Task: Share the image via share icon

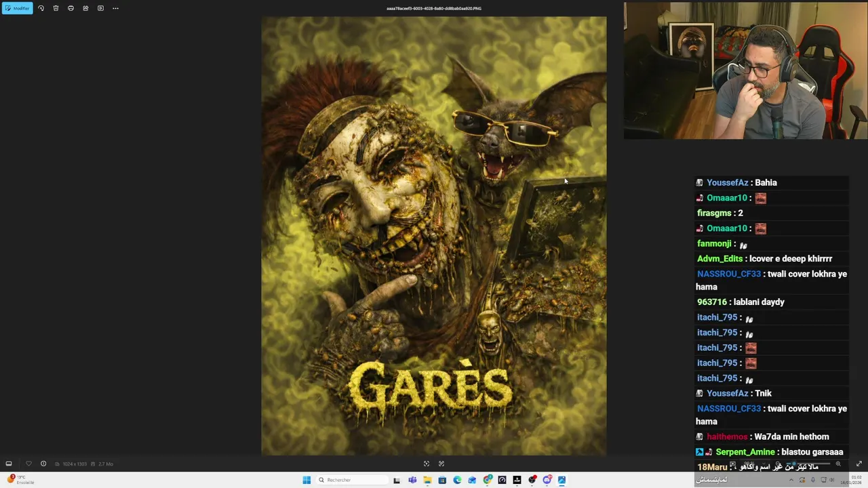Action: [x=85, y=8]
